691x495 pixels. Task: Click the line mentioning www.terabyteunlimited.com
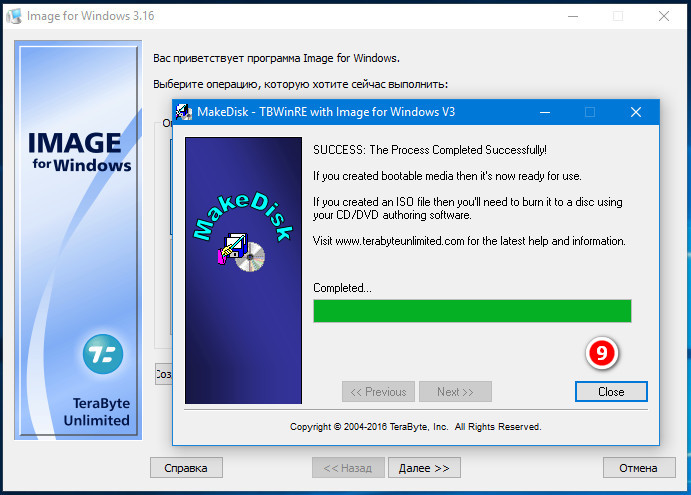469,241
